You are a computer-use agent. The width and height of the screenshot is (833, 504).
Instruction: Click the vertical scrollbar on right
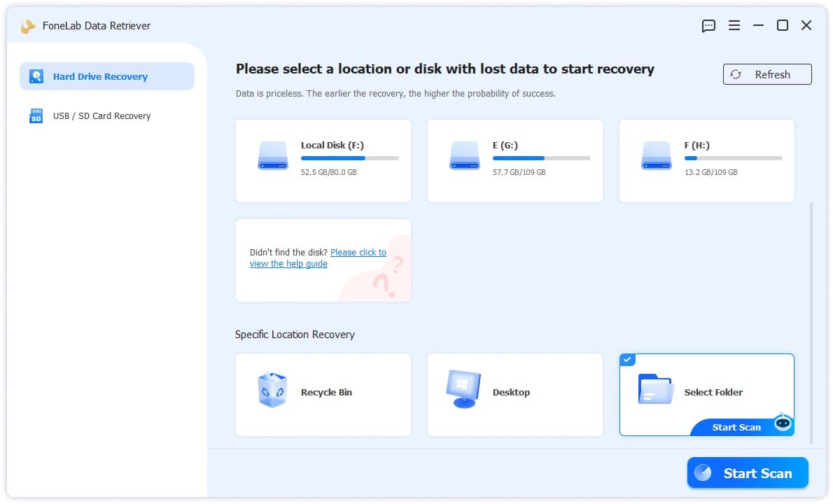(x=811, y=323)
